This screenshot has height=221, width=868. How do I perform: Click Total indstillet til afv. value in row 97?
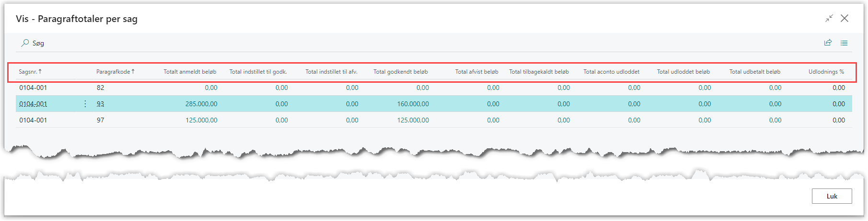(x=352, y=120)
